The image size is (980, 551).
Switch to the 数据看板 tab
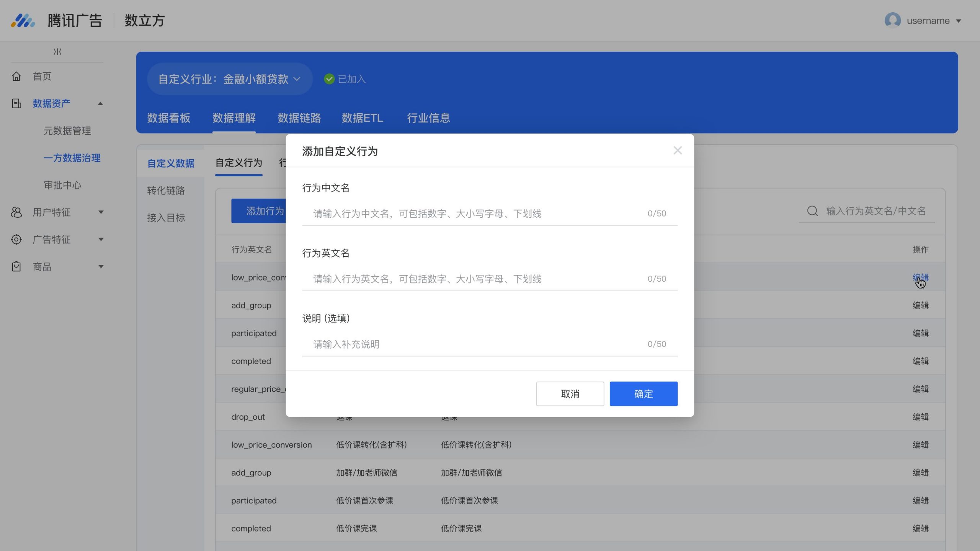click(169, 118)
